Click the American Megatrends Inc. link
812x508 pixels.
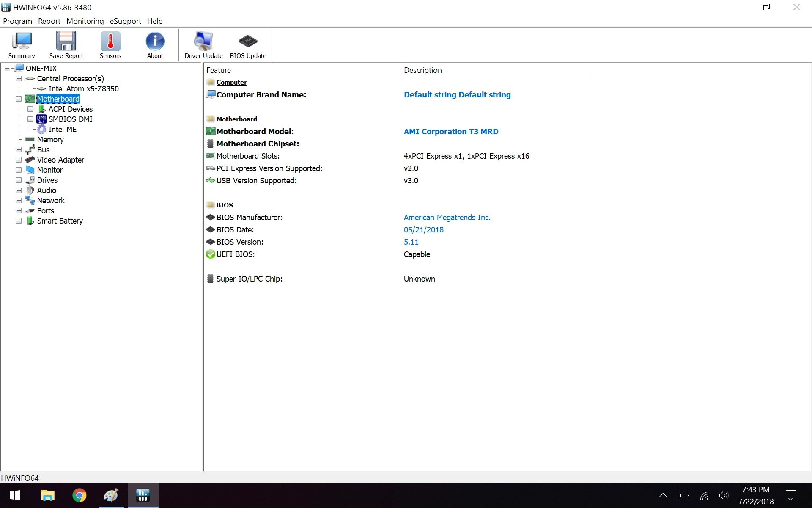coord(447,218)
